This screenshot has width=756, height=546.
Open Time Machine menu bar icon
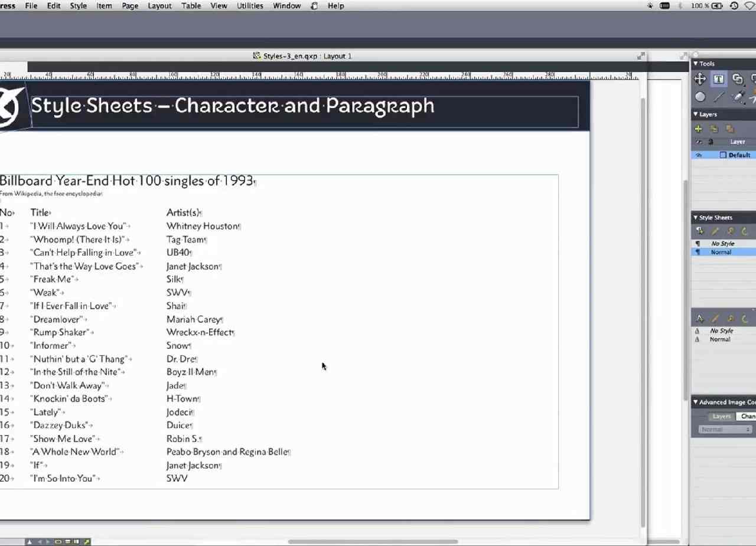tap(734, 6)
